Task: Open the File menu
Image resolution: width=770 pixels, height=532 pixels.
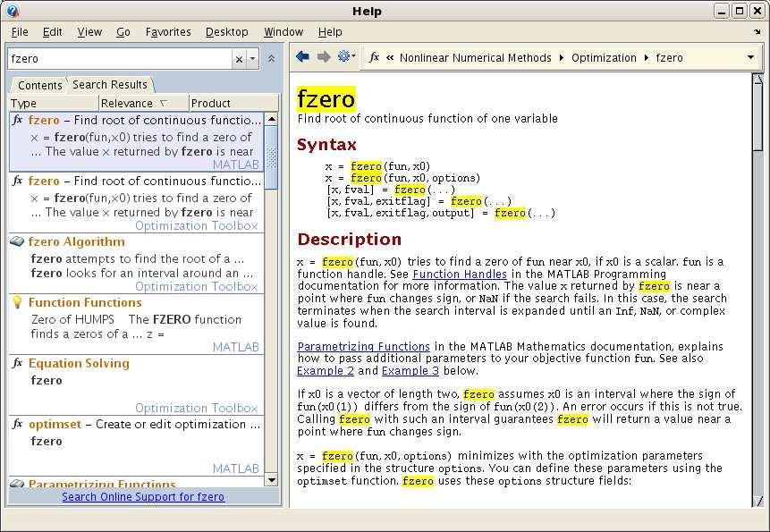Action: coord(20,32)
